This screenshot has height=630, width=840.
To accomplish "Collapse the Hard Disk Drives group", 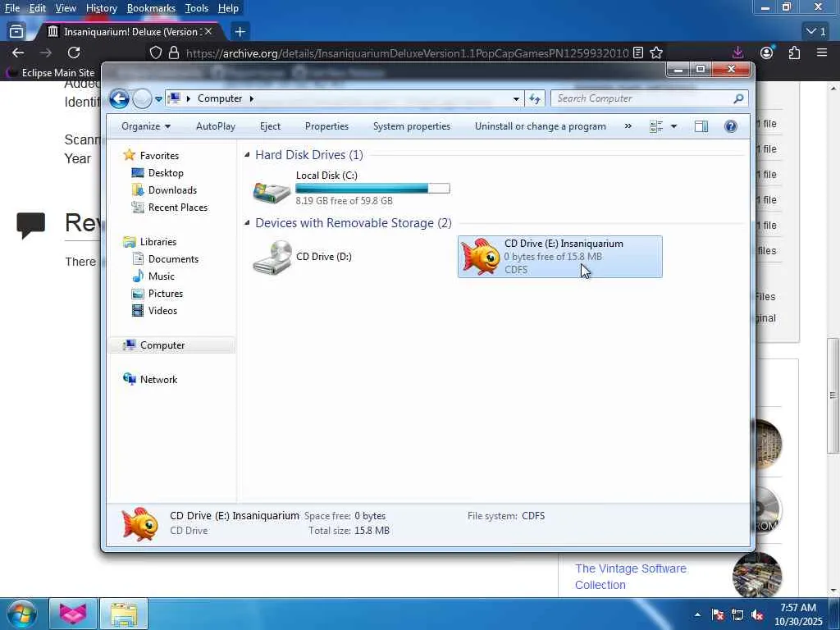I will click(x=247, y=155).
